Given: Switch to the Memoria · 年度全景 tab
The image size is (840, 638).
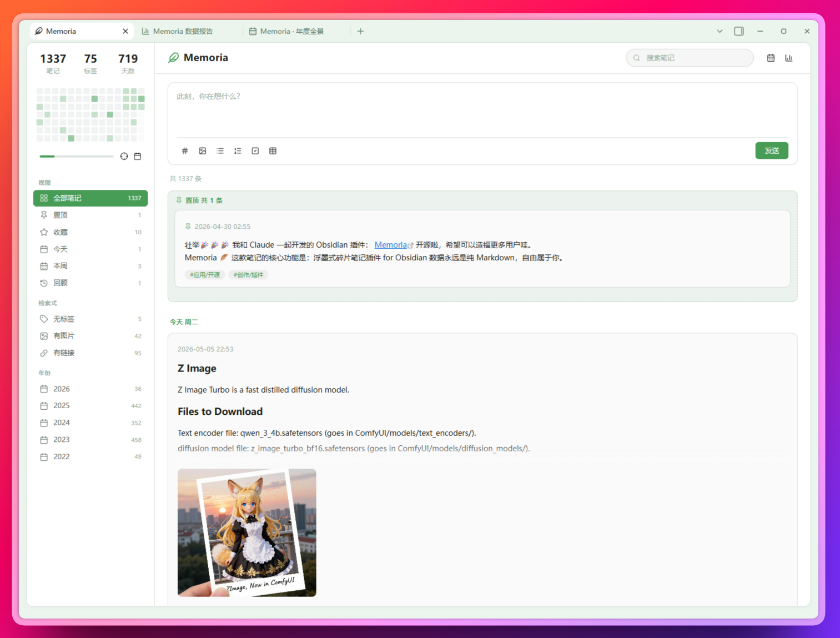Looking at the screenshot, I should click(296, 31).
